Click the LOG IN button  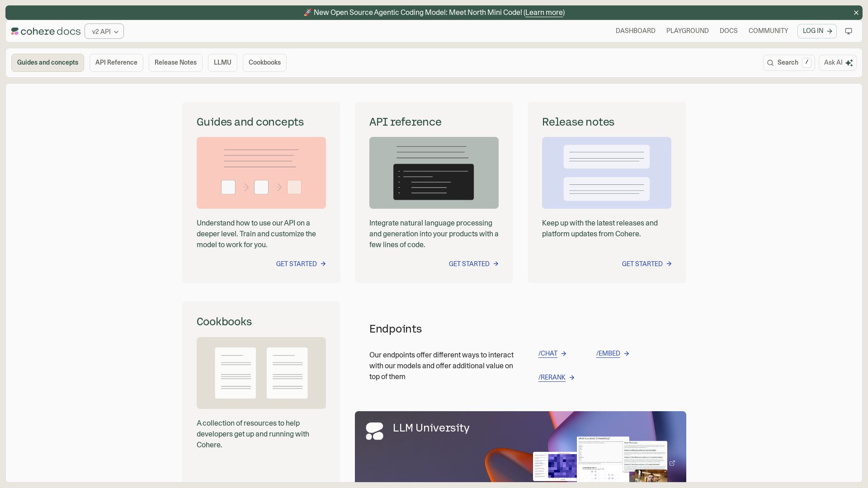[817, 31]
